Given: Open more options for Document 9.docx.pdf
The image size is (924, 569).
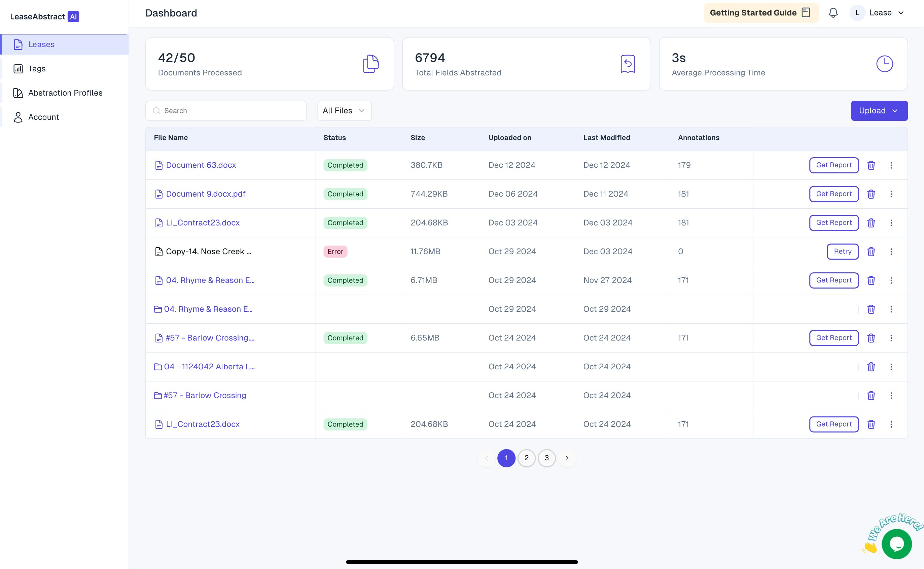Looking at the screenshot, I should [x=891, y=194].
